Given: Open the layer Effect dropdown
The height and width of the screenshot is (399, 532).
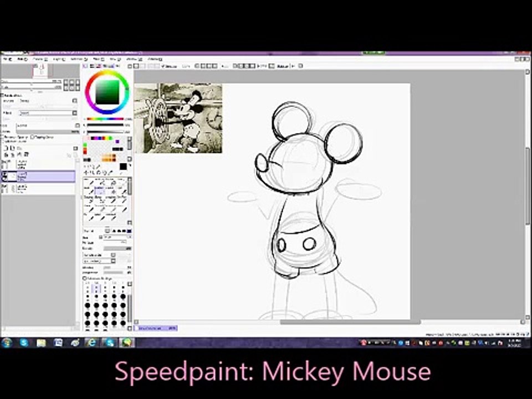Looking at the screenshot, I should click(48, 113).
